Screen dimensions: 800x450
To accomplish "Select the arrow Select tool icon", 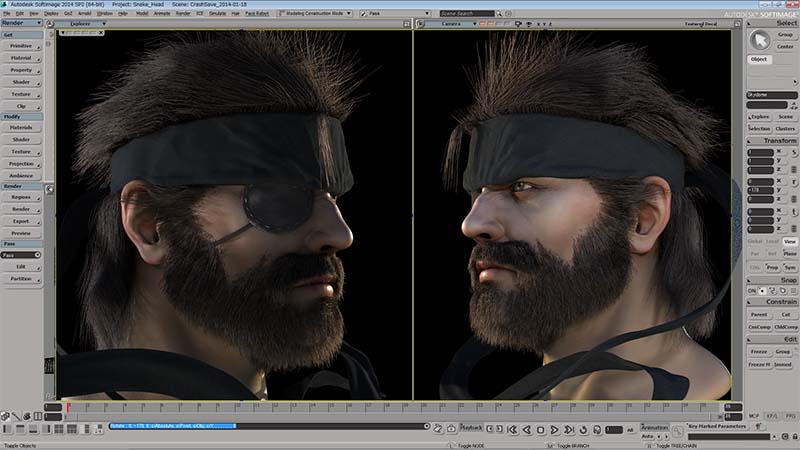I will coord(760,40).
